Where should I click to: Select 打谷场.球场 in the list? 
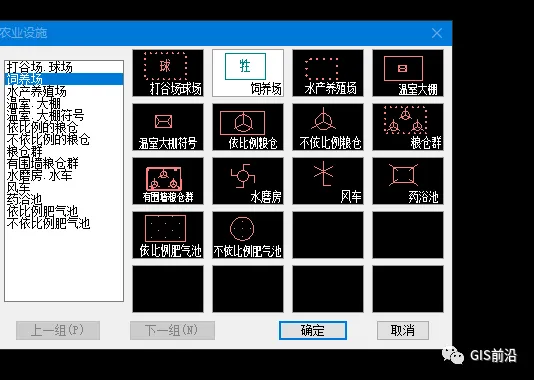coord(64,67)
